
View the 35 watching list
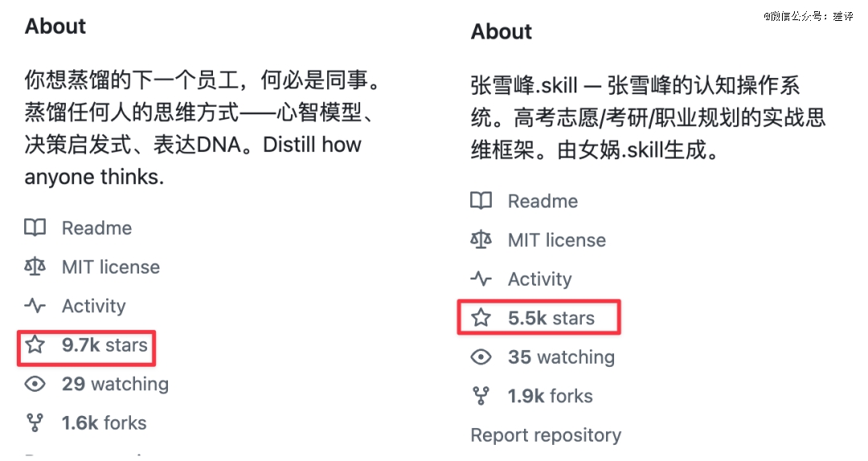(x=561, y=357)
